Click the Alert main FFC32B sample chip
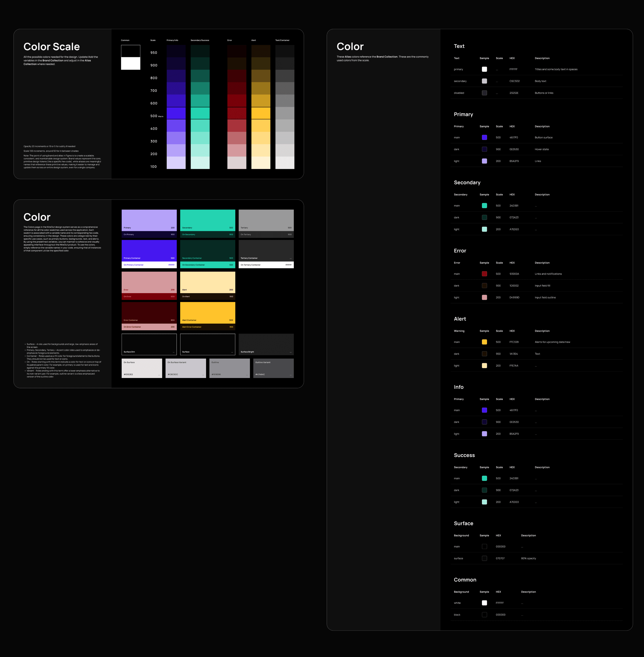Image resolution: width=644 pixels, height=657 pixels. 484,342
